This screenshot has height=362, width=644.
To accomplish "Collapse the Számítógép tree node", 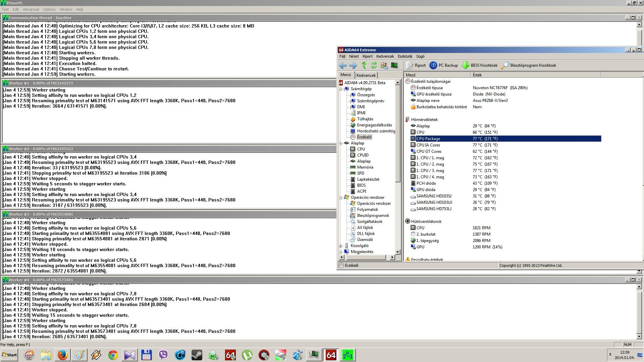I will [x=340, y=89].
